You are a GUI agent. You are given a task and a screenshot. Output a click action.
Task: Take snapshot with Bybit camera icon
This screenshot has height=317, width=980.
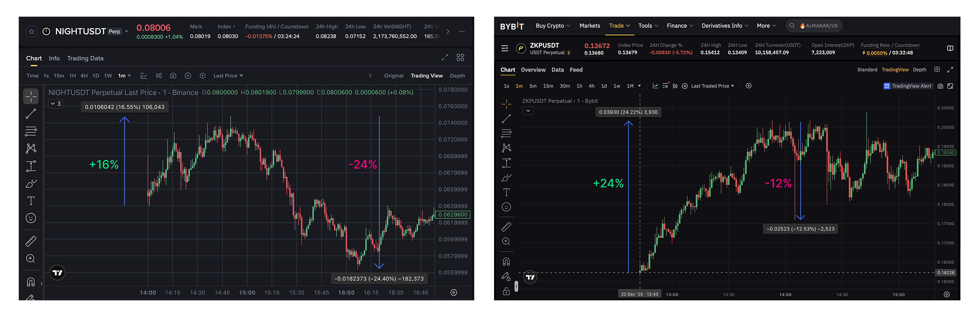(x=940, y=86)
